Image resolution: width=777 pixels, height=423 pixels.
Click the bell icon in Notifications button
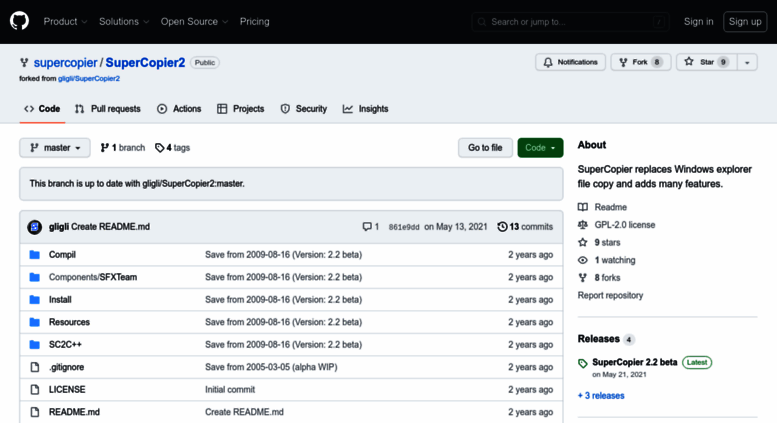548,62
